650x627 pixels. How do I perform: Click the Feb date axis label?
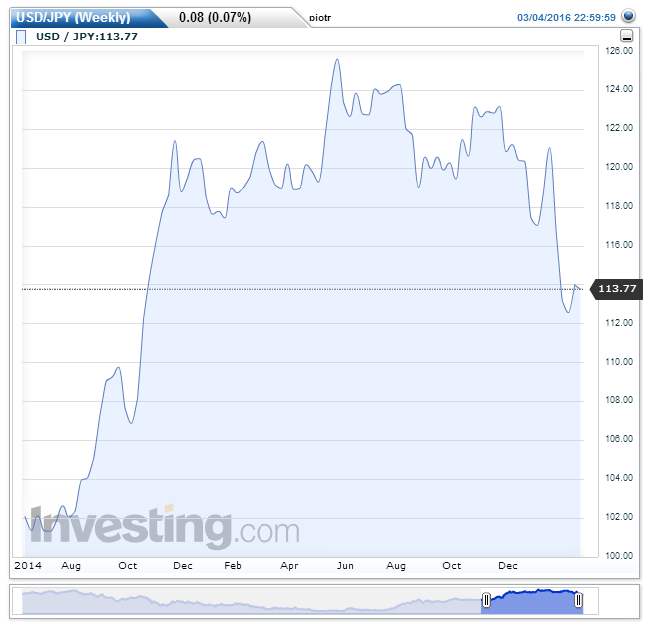pos(233,565)
